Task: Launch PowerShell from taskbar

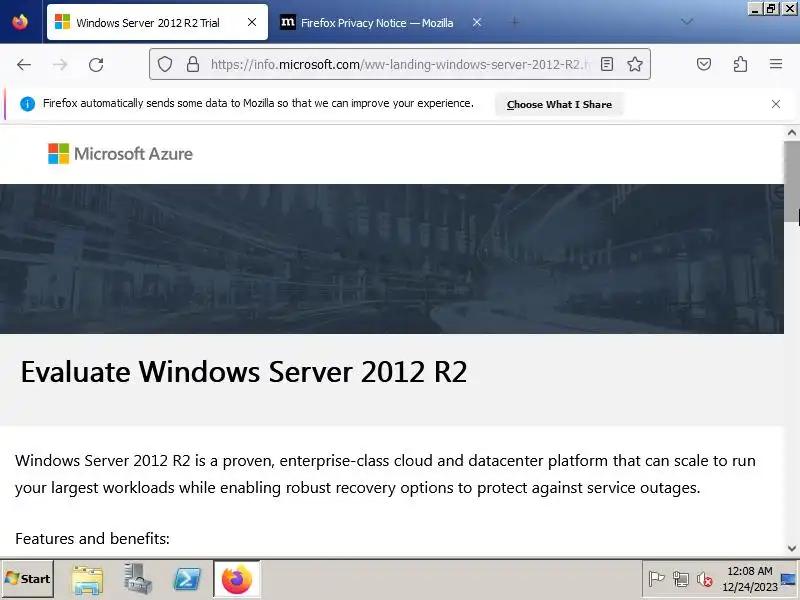Action: pyautogui.click(x=187, y=579)
